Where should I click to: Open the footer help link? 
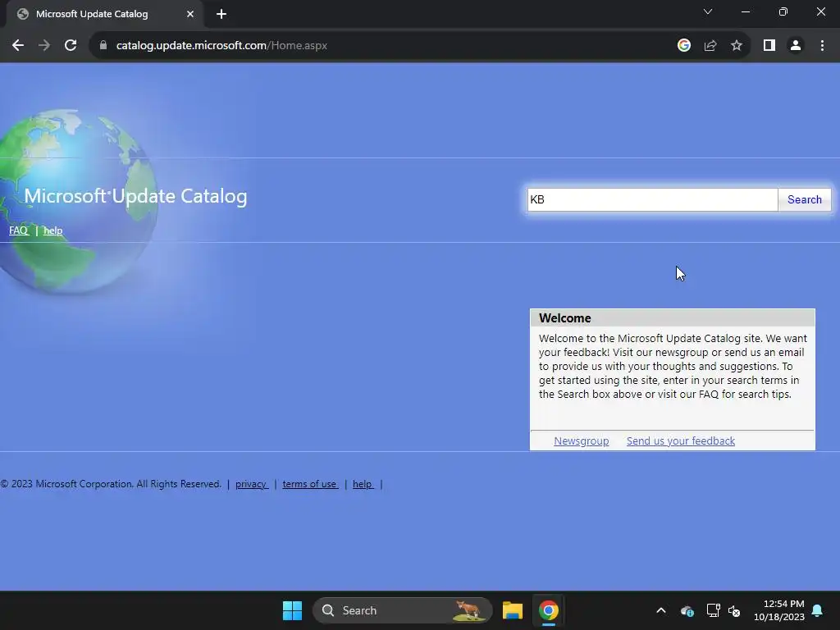tap(363, 484)
